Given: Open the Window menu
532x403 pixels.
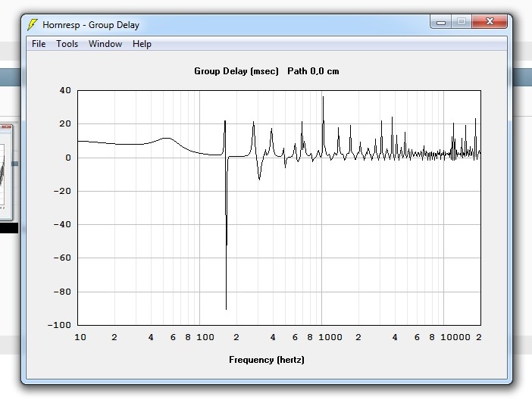Looking at the screenshot, I should (x=105, y=44).
